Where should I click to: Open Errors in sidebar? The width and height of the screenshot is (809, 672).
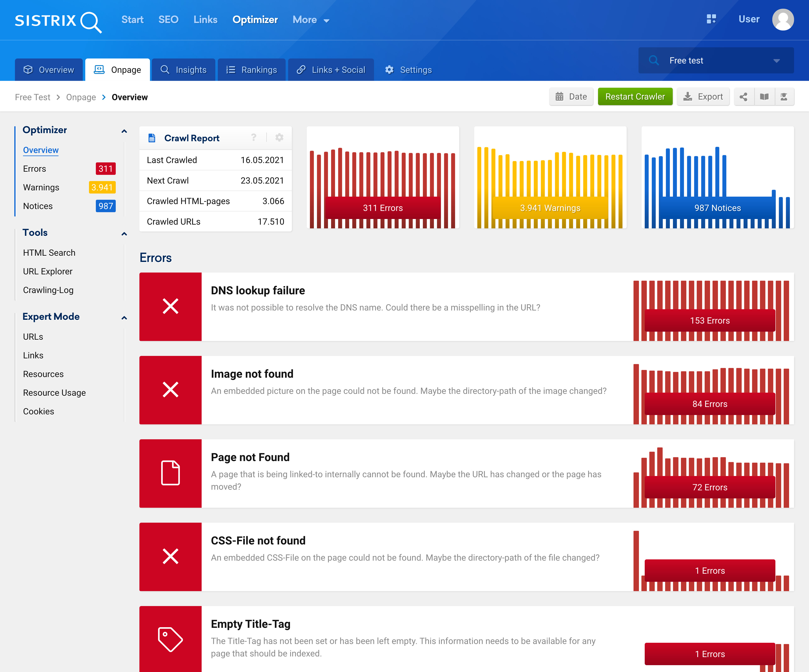pyautogui.click(x=35, y=169)
